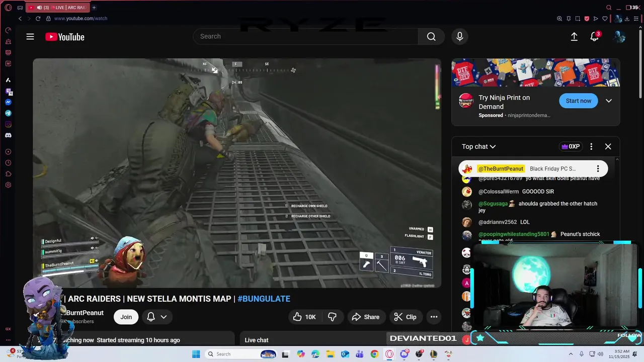This screenshot has height=362, width=644.
Task: Open sidebar Settings gear icon
Action: tap(8, 185)
